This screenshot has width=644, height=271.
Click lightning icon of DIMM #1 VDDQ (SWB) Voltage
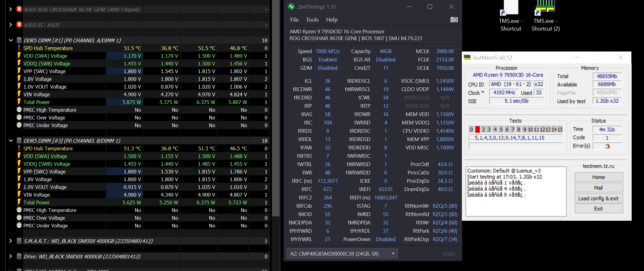19,63
